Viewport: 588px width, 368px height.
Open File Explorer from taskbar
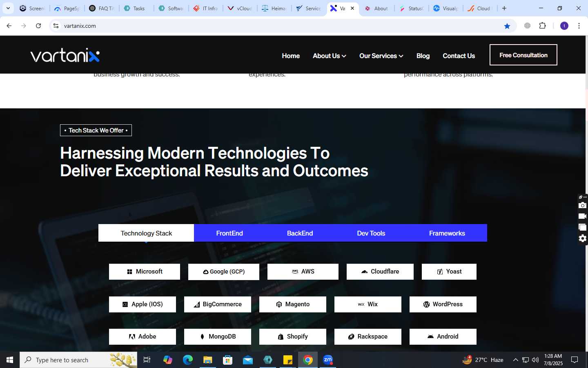tap(208, 360)
